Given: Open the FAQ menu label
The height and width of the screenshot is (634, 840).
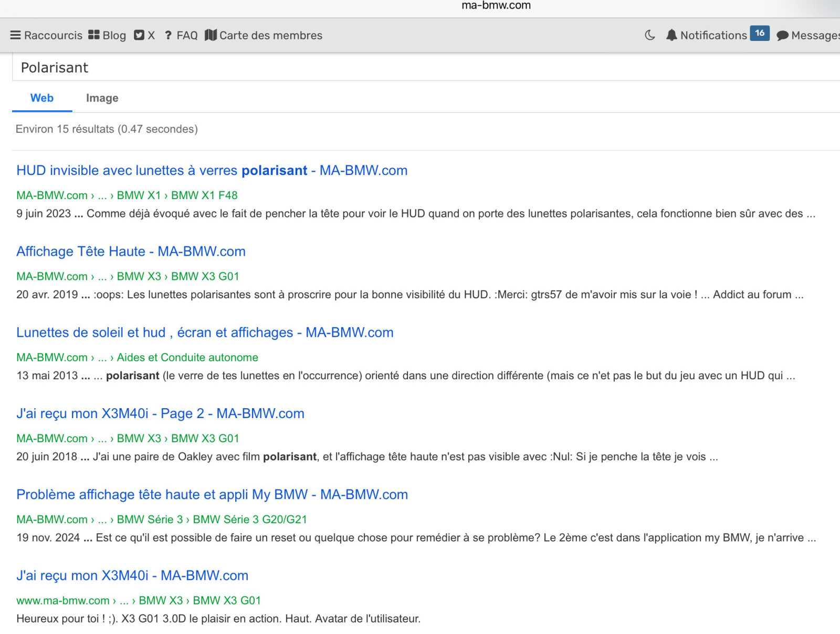Looking at the screenshot, I should [187, 35].
